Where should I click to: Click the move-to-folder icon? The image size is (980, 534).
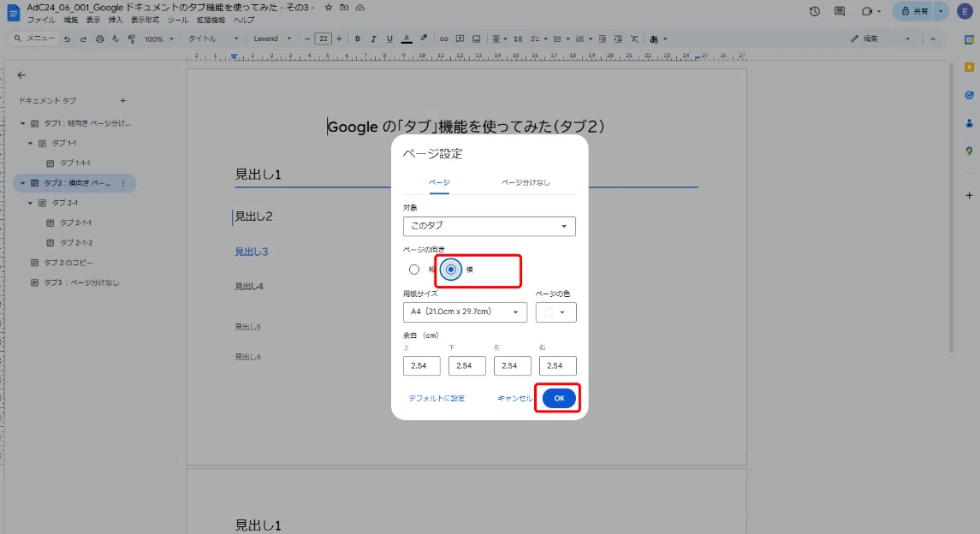click(344, 8)
